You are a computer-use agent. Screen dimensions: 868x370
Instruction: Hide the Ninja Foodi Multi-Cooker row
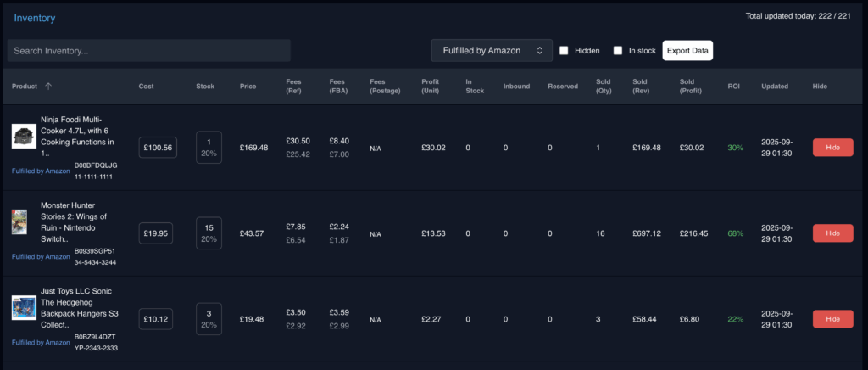[x=832, y=148]
